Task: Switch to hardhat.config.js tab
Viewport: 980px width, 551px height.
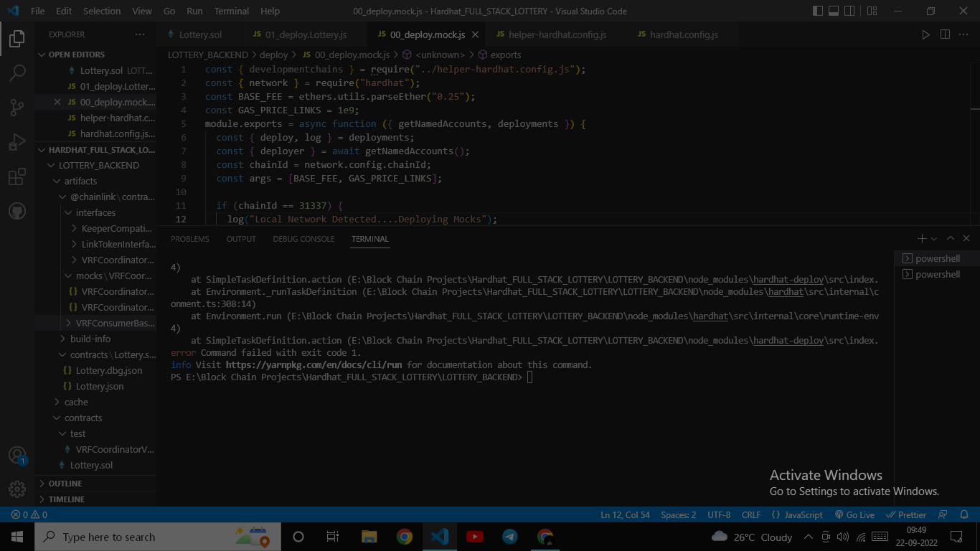Action: 684,34
